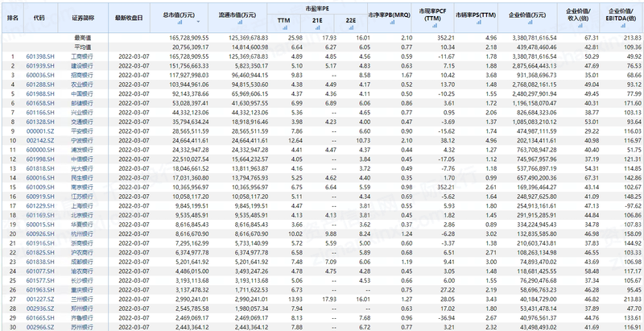
Task: Select 渝农商行 EV/revenue value 58.48
Action: 595,271
